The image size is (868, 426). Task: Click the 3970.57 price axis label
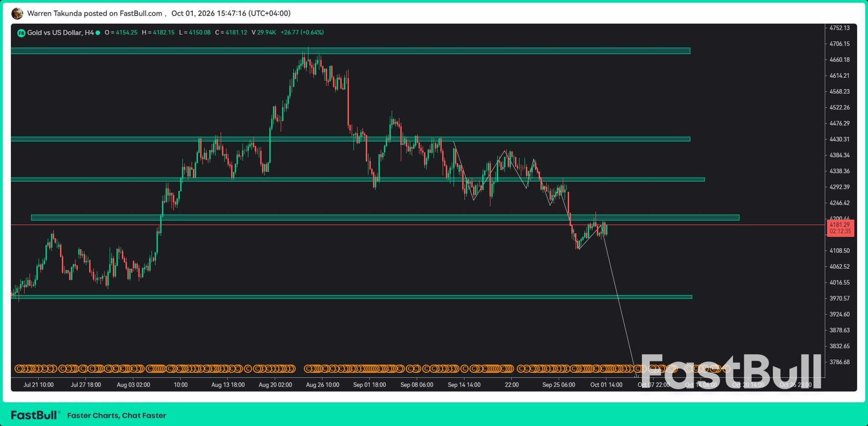click(x=839, y=299)
